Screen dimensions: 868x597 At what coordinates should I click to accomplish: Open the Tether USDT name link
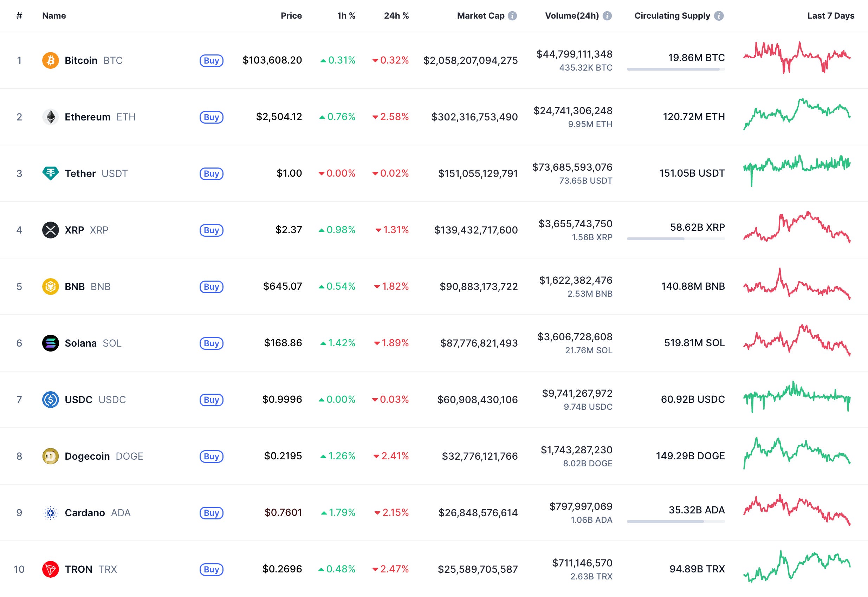[96, 173]
